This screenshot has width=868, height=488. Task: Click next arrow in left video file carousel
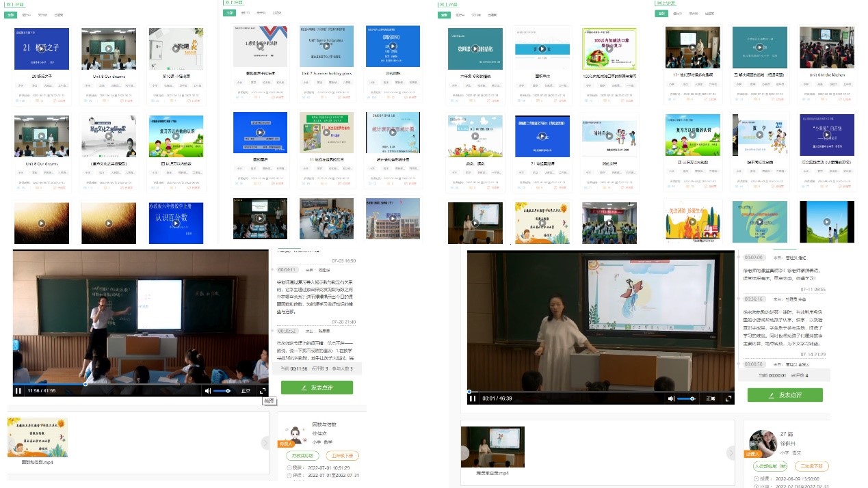(x=265, y=443)
